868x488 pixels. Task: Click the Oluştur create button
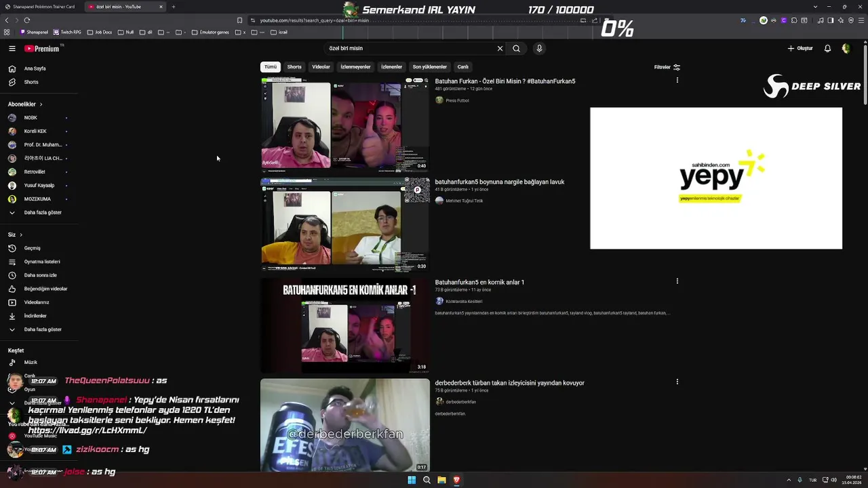[x=800, y=49]
